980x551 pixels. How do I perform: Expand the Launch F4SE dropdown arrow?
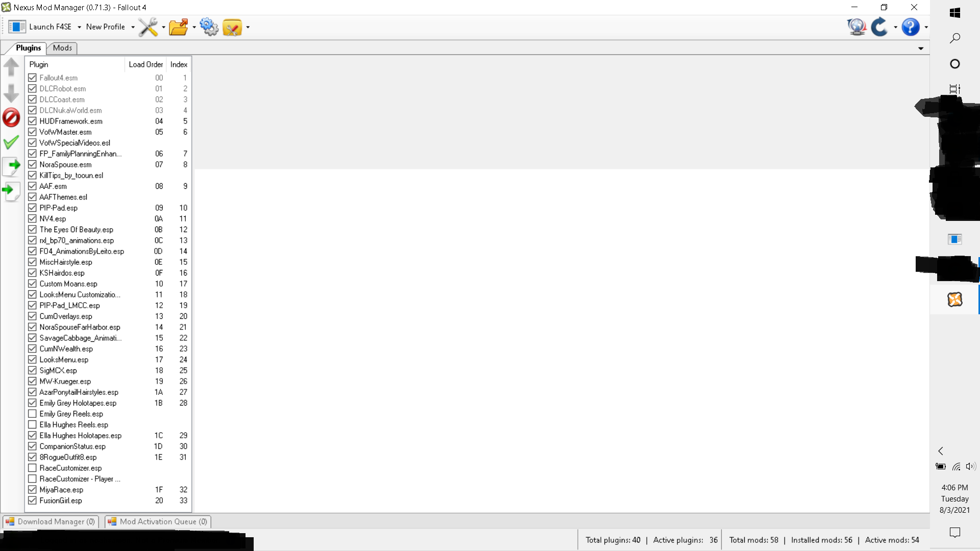pyautogui.click(x=79, y=28)
